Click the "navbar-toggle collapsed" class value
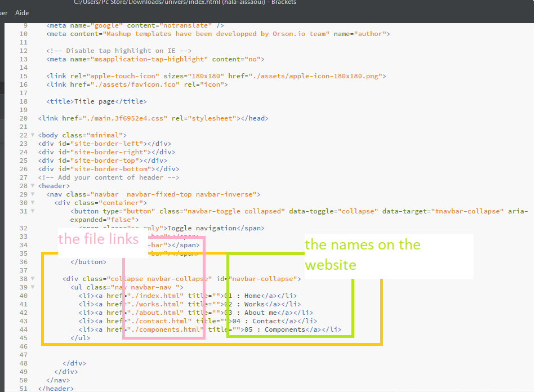This screenshot has width=535, height=392. click(x=234, y=211)
